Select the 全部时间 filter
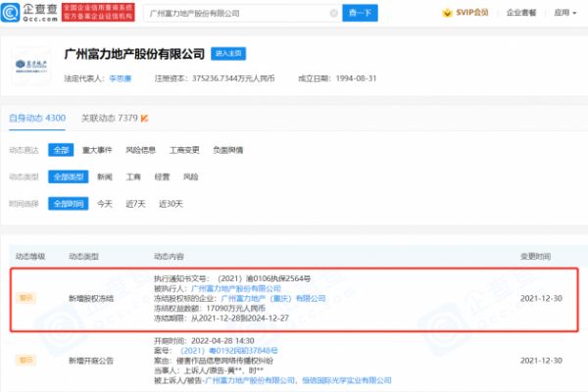 tap(69, 204)
